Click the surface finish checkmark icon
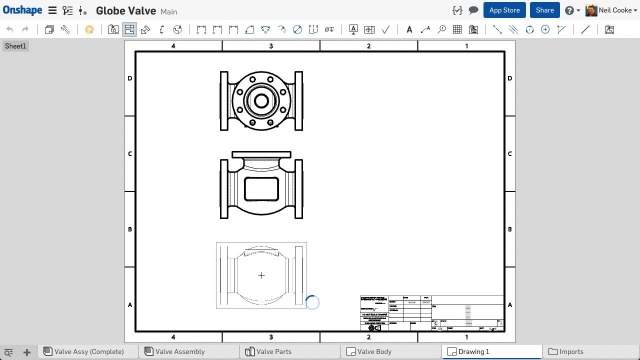Image resolution: width=640 pixels, height=360 pixels. (386, 29)
